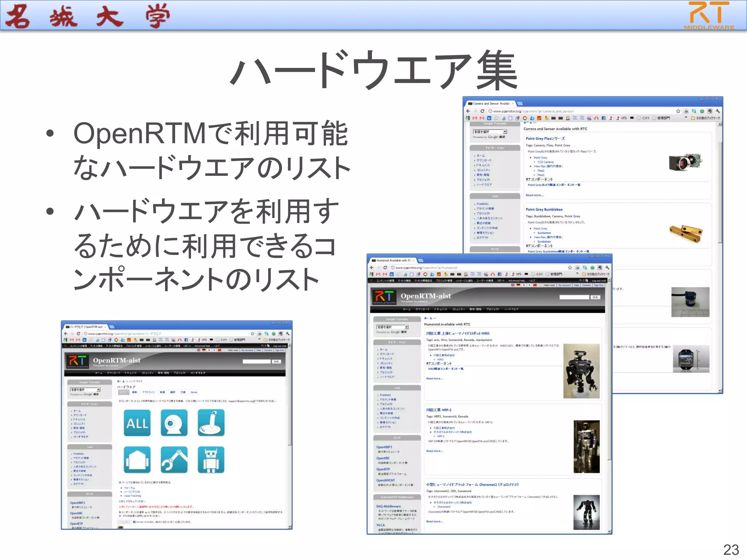Bookmark star in Camera and Sensor window
The width and height of the screenshot is (747, 560).
678,111
